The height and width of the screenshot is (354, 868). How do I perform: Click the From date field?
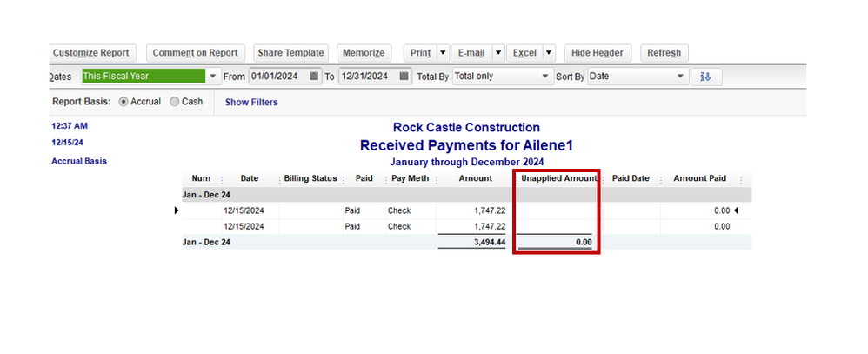[278, 77]
